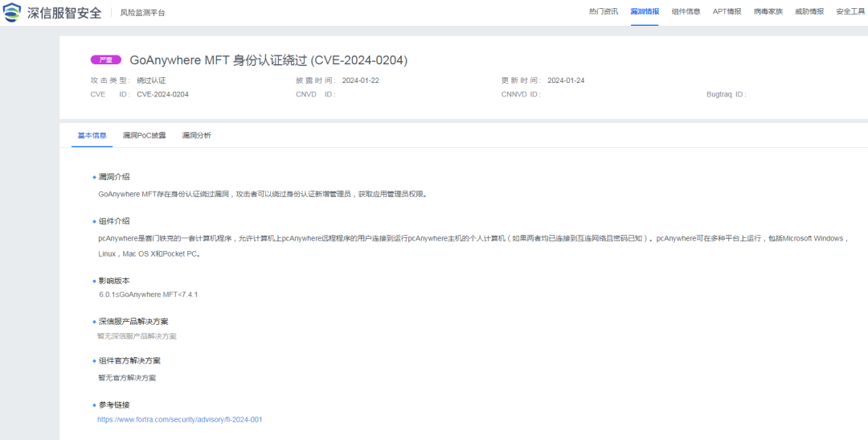The image size is (868, 440).
Task: Click the 风险监测平台 platform label
Action: pyautogui.click(x=142, y=13)
